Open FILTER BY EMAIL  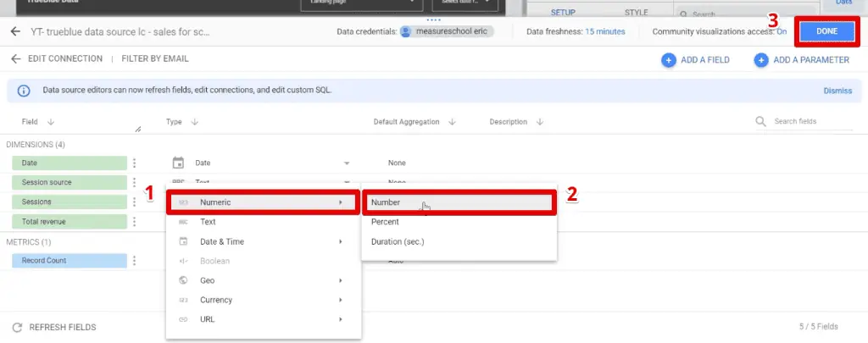(155, 58)
